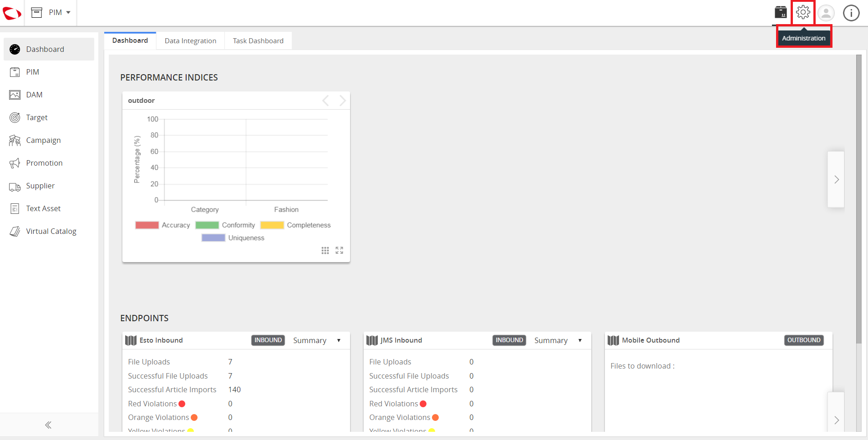Collapse the sidebar with double chevron
Screen dimensions: 868x440
(48, 425)
